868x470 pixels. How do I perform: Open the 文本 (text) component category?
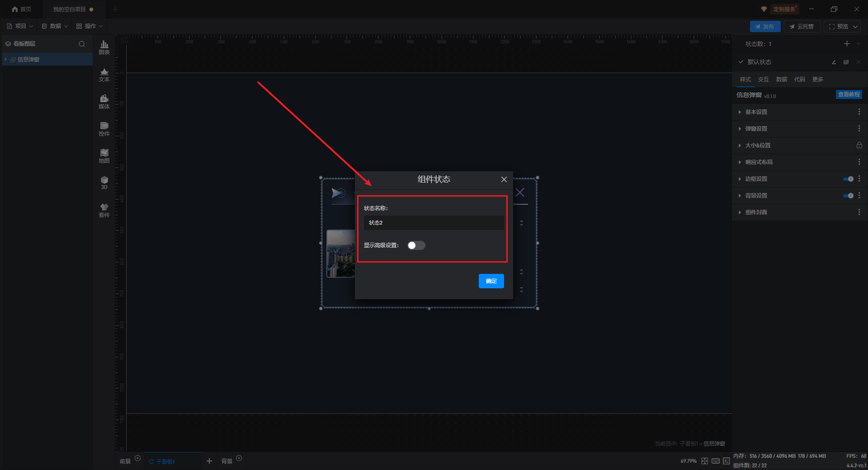click(x=104, y=75)
